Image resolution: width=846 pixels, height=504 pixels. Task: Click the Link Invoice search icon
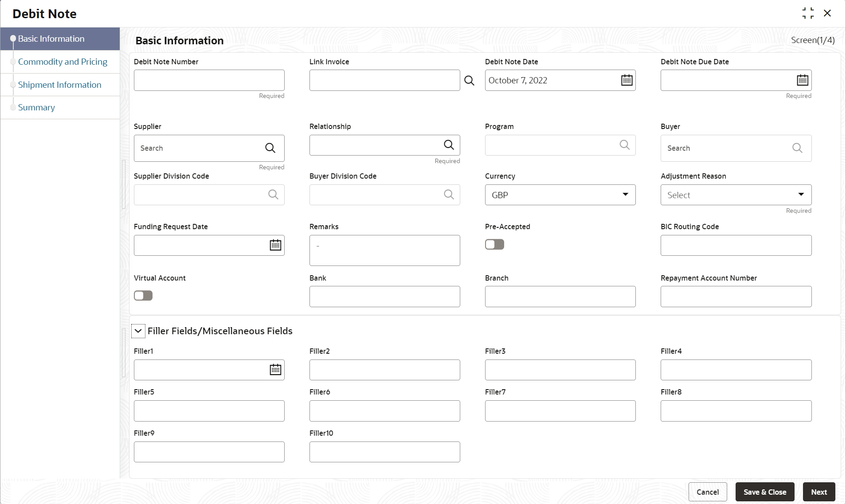point(469,81)
